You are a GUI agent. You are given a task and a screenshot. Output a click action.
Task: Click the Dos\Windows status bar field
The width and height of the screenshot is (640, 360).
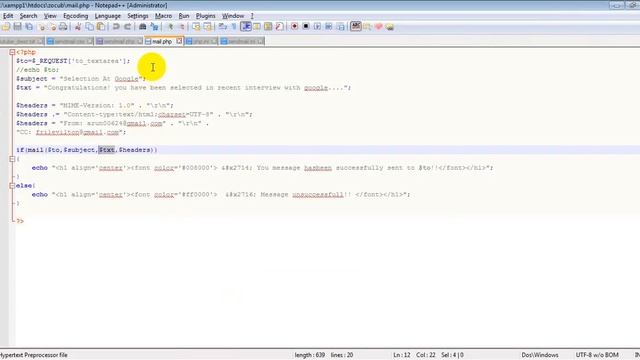click(540, 355)
